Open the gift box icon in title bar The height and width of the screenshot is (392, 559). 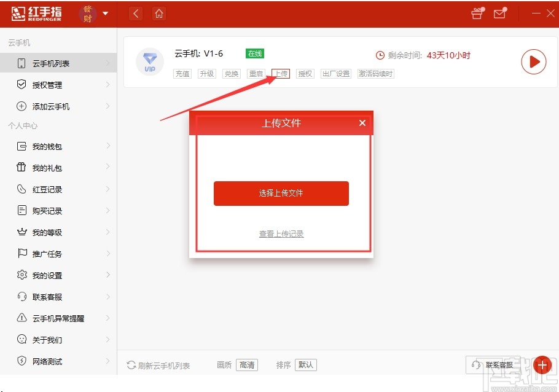coord(477,14)
